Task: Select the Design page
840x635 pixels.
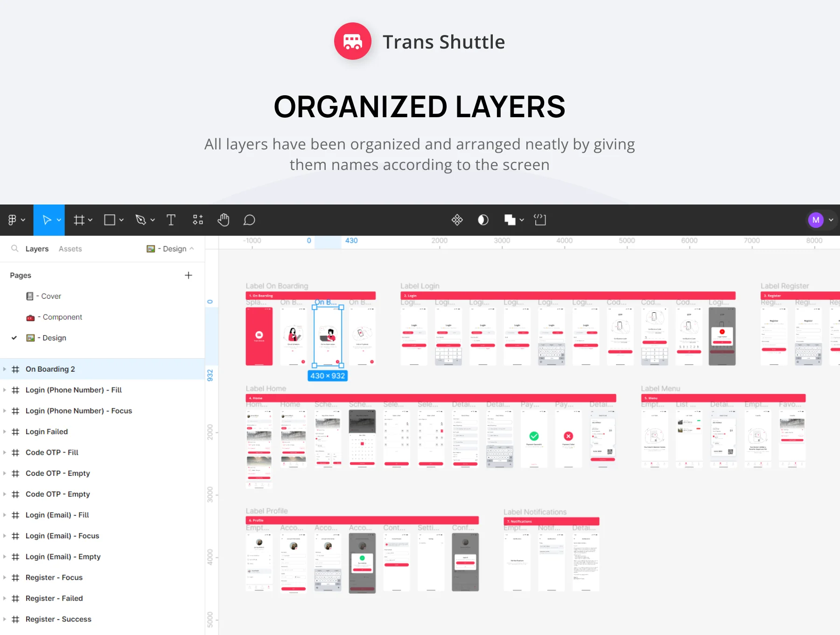Action: click(46, 338)
